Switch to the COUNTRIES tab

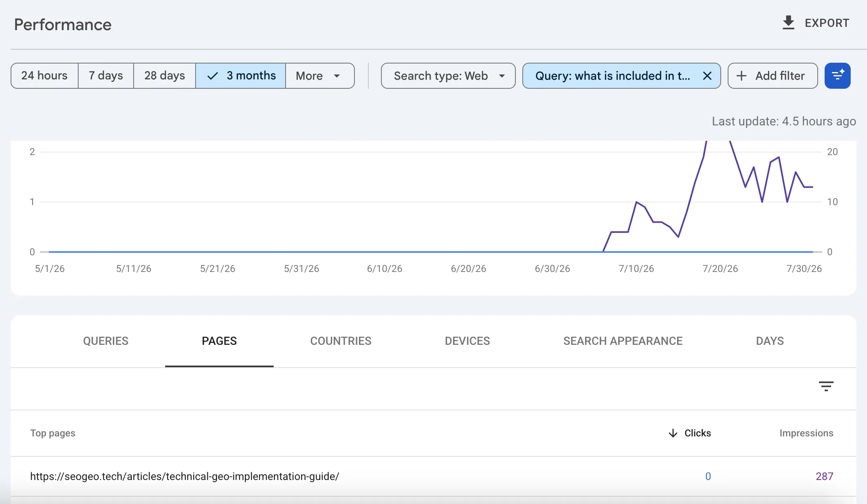(341, 341)
